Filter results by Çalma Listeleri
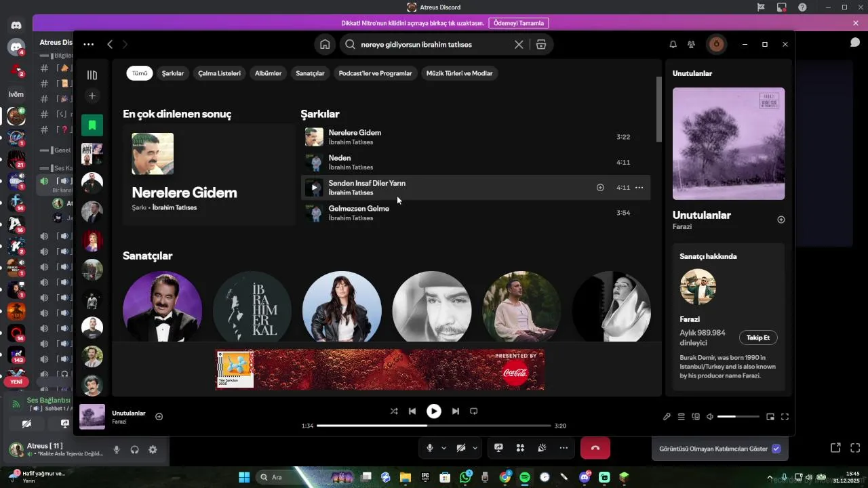Viewport: 868px width, 488px height. tap(220, 73)
